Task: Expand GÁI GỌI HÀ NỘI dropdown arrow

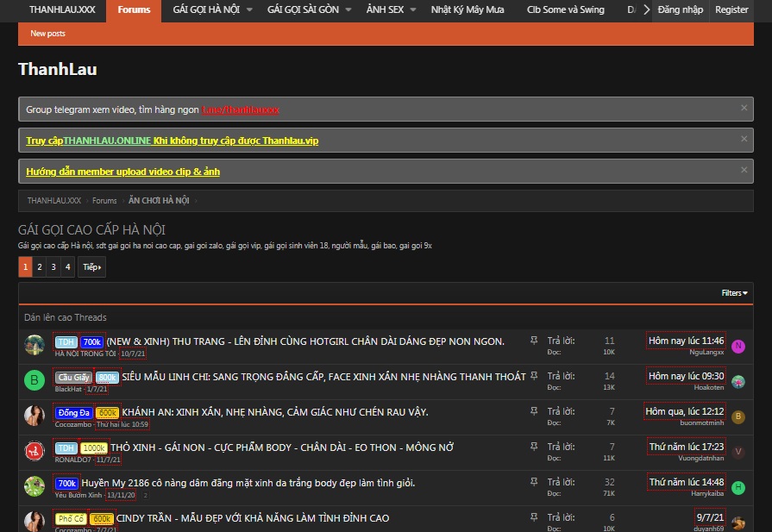Action: (x=249, y=9)
